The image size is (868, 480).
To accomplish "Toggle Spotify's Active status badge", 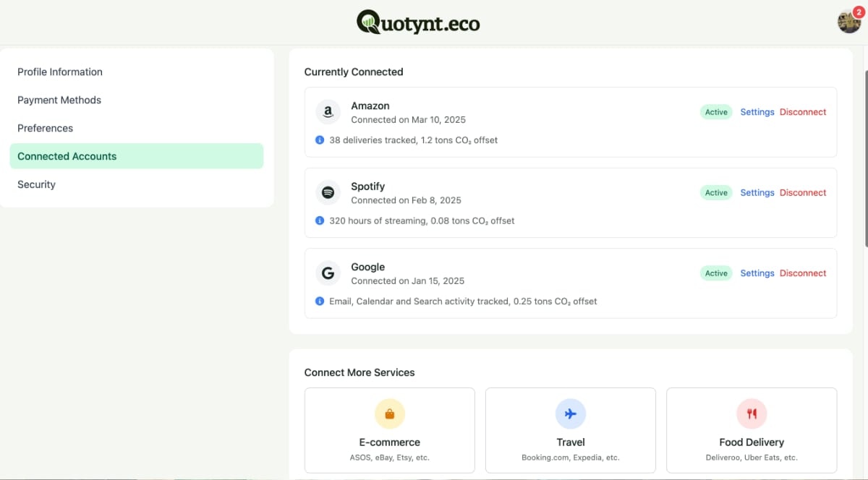I will 715,192.
